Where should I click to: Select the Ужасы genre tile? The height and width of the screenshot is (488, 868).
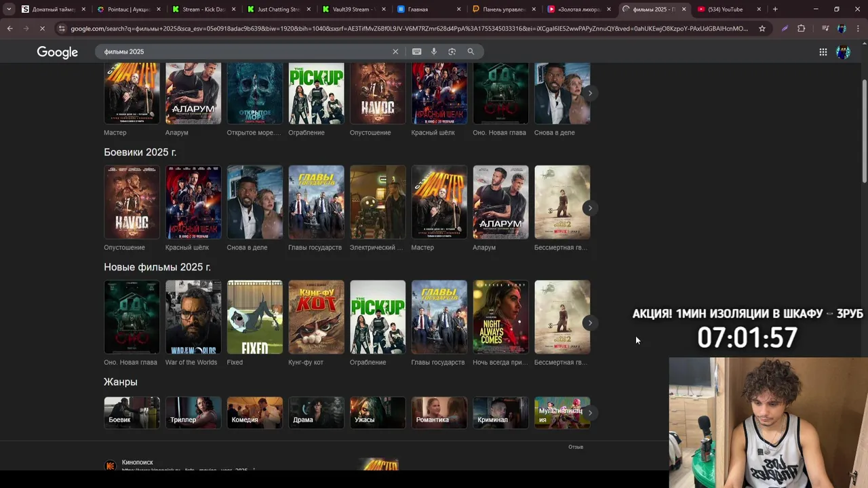click(378, 413)
